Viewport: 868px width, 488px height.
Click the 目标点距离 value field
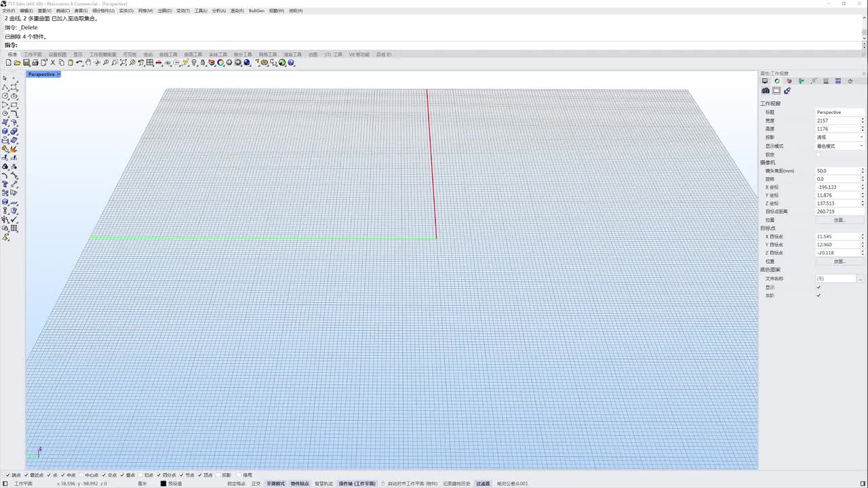tap(840, 211)
